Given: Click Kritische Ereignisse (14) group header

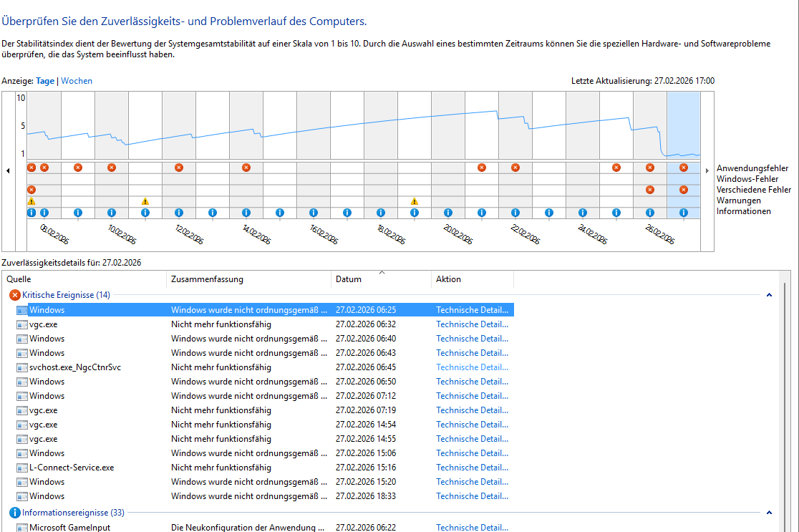Looking at the screenshot, I should tap(66, 295).
